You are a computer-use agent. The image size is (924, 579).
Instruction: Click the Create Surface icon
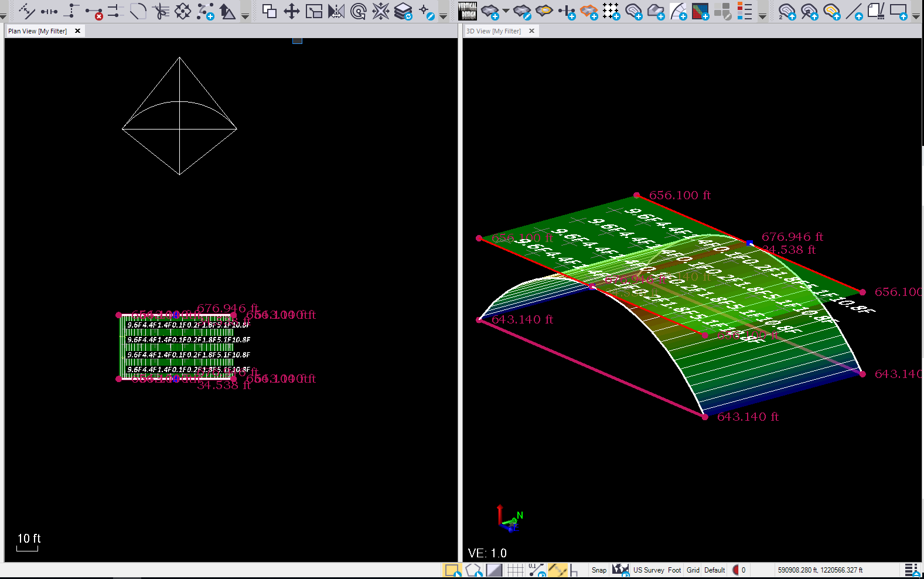tap(489, 11)
